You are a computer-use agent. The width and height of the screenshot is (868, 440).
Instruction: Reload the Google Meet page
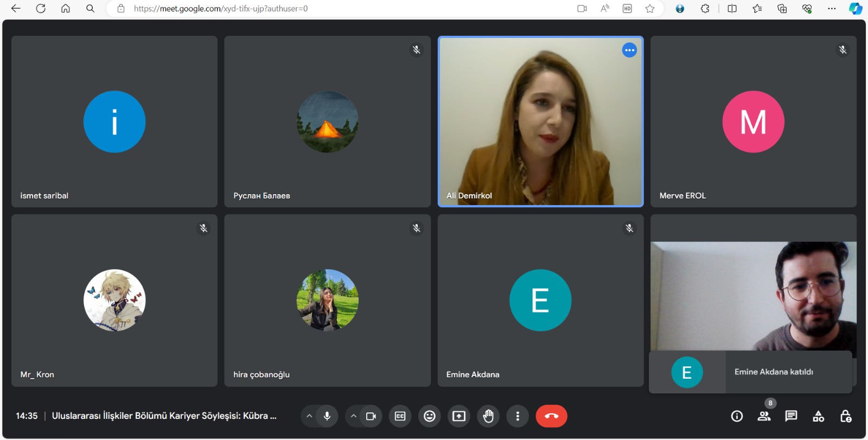click(41, 8)
